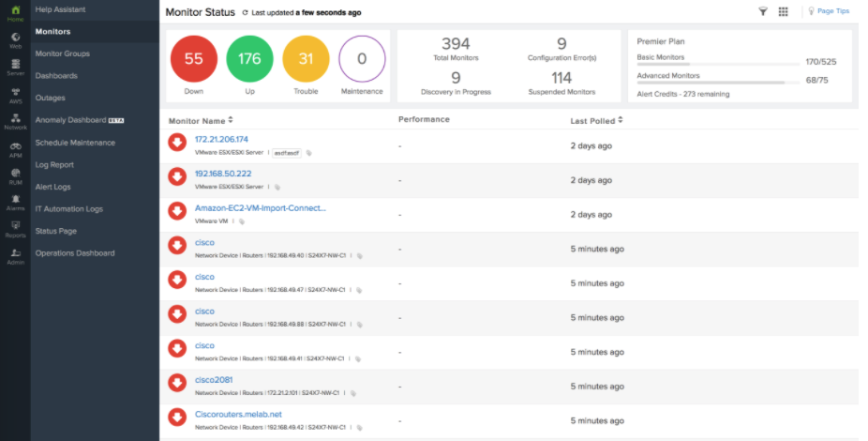This screenshot has height=441, width=868.
Task: Open monitor 192.168.50.222 link
Action: click(x=223, y=174)
